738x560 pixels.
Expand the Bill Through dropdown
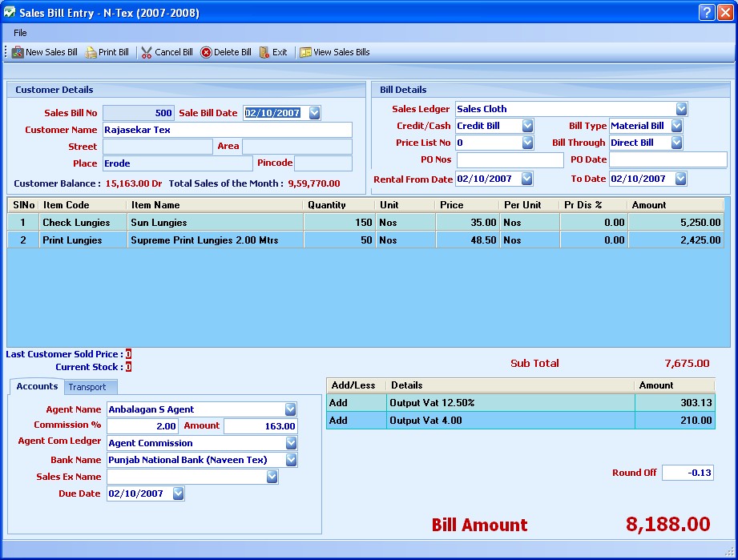(677, 143)
